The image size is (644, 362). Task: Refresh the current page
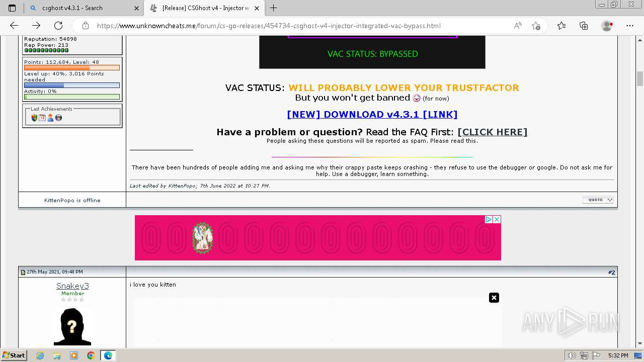coord(58,26)
